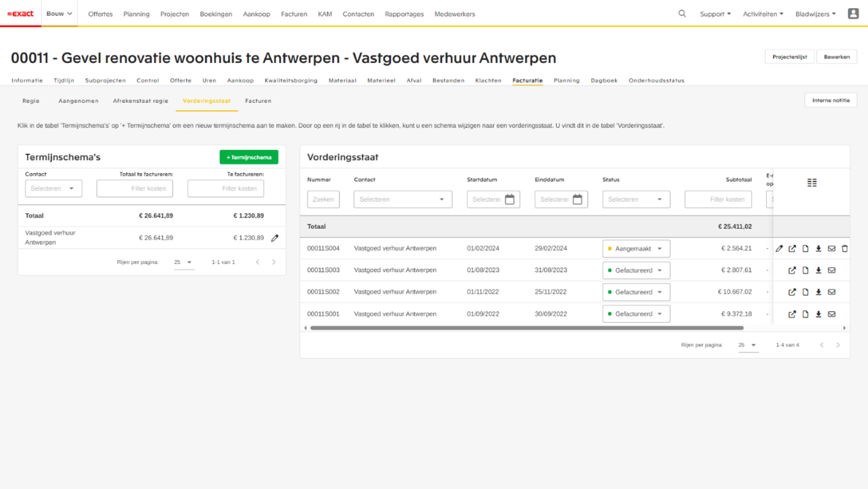The width and height of the screenshot is (868, 489).
Task: Expand the Contact filter in Termijnschema's
Action: pos(54,188)
